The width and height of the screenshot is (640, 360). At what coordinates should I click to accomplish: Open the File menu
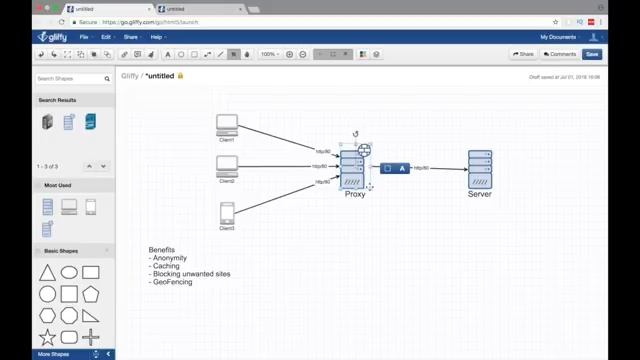click(85, 37)
